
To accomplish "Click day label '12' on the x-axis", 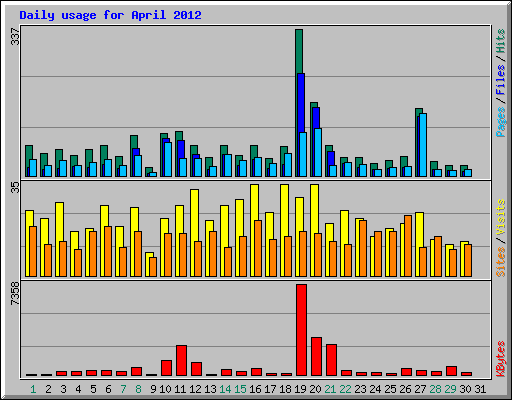I will coord(195,389).
